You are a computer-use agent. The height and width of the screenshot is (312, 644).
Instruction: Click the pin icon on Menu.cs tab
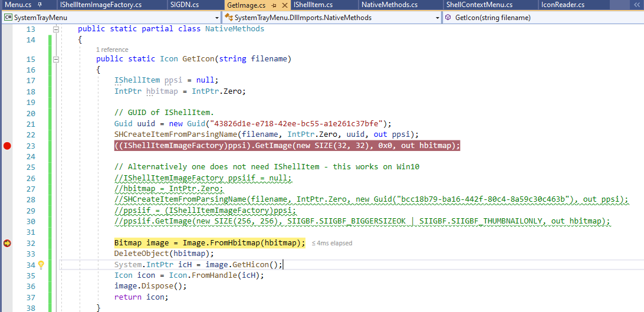click(40, 5)
